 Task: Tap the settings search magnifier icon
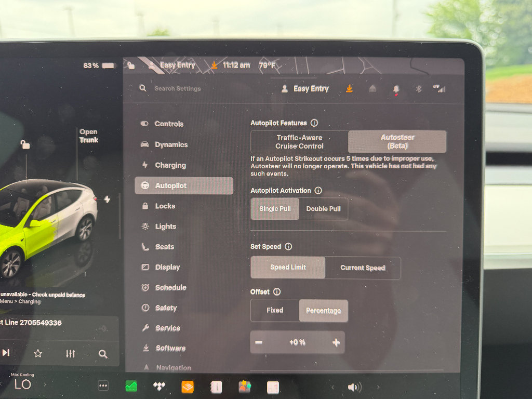point(143,88)
